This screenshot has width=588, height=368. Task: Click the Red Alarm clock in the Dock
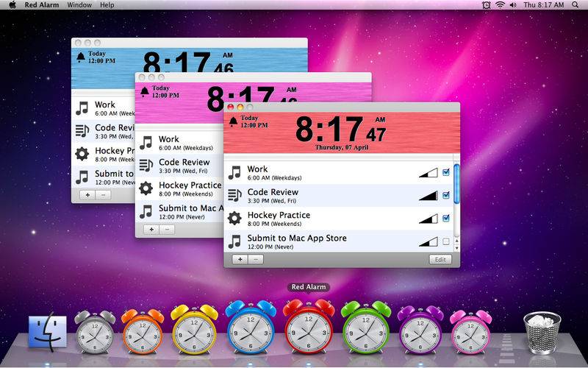[309, 327]
